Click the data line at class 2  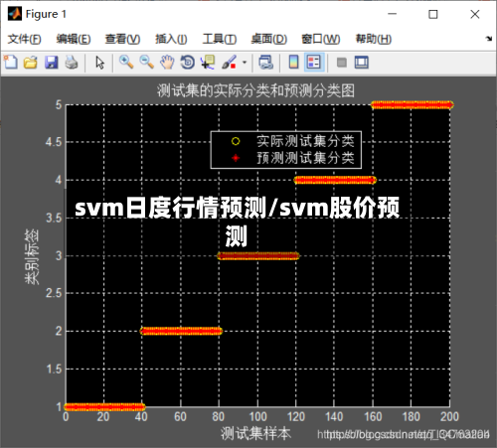[x=181, y=331]
